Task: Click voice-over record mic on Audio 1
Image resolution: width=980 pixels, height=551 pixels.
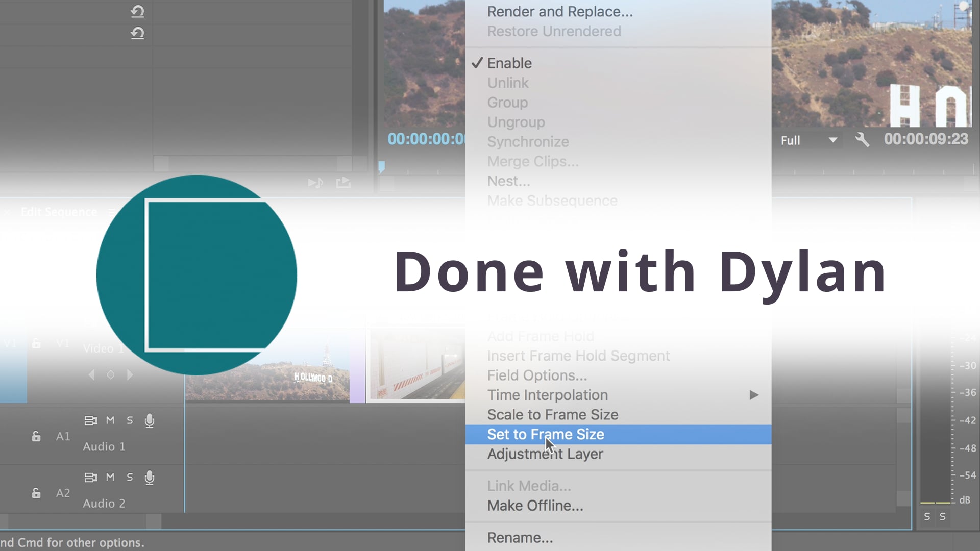Action: (150, 420)
